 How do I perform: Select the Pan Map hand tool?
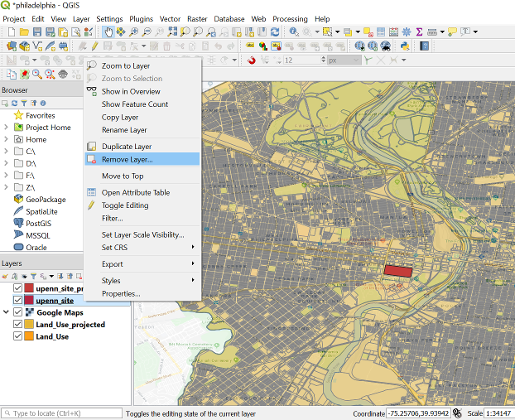(x=108, y=32)
